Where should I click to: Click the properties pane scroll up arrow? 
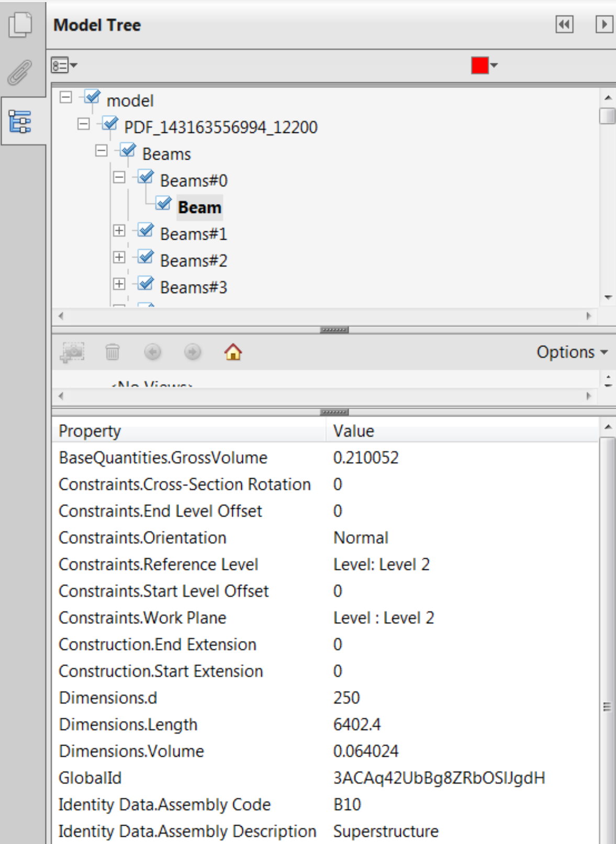tap(608, 427)
